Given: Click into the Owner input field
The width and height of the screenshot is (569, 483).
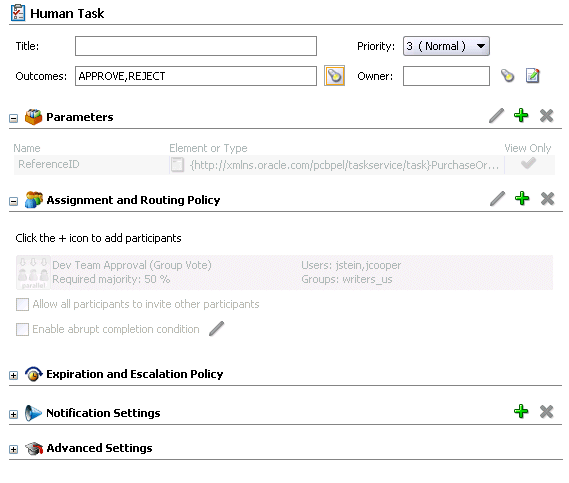Looking at the screenshot, I should [x=446, y=76].
